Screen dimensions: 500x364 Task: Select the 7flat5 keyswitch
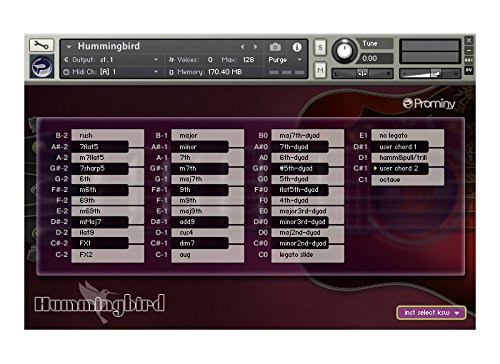tap(100, 147)
